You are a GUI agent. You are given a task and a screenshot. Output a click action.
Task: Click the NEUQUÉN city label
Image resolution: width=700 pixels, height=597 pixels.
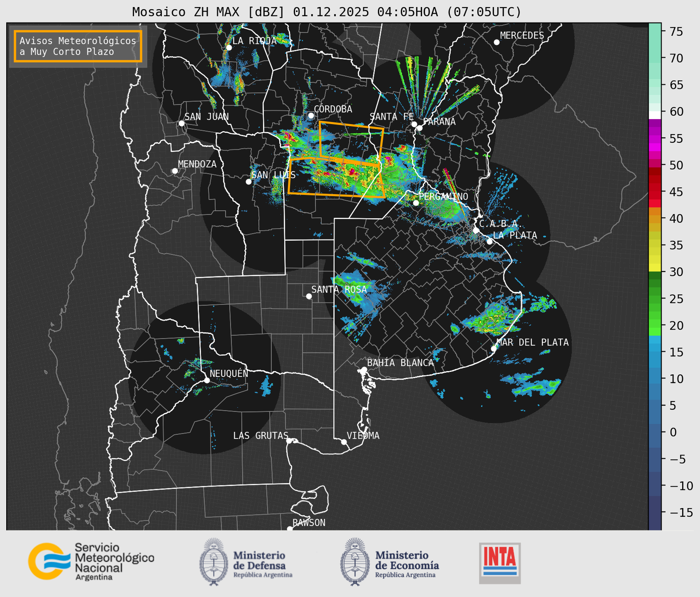click(229, 374)
